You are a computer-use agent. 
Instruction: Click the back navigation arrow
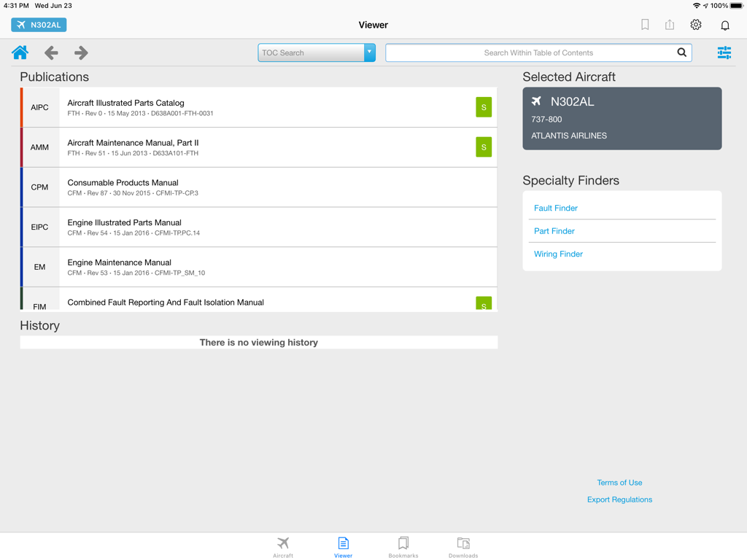click(x=50, y=52)
